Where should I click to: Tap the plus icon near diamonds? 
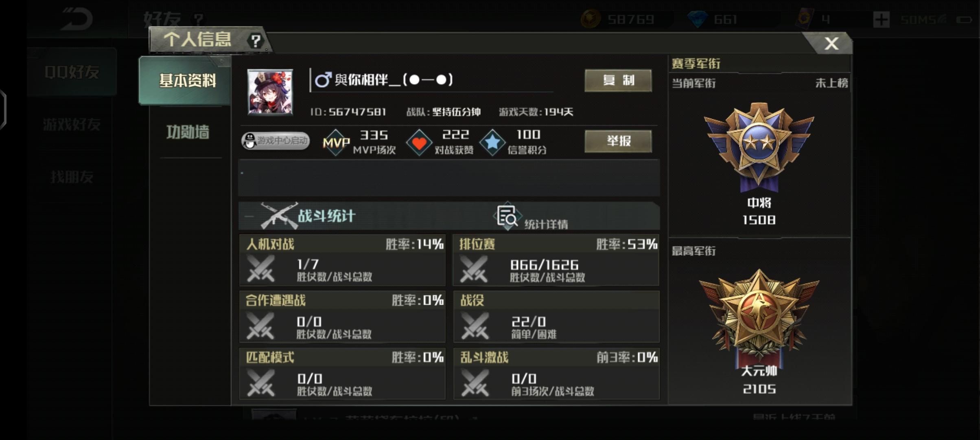pyautogui.click(x=881, y=19)
